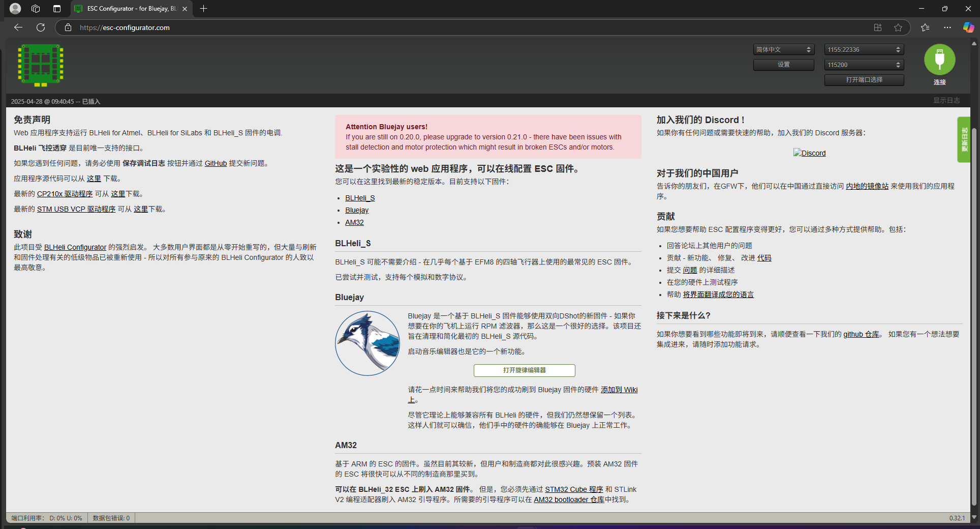Open the github 仓库 link
The width and height of the screenshot is (980, 529).
pos(861,334)
